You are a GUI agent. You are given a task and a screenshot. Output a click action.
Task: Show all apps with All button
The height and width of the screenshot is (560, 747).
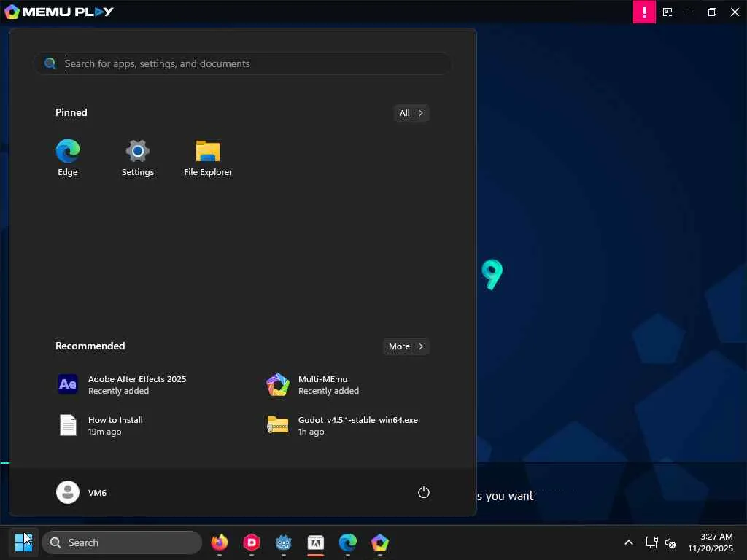click(x=411, y=113)
